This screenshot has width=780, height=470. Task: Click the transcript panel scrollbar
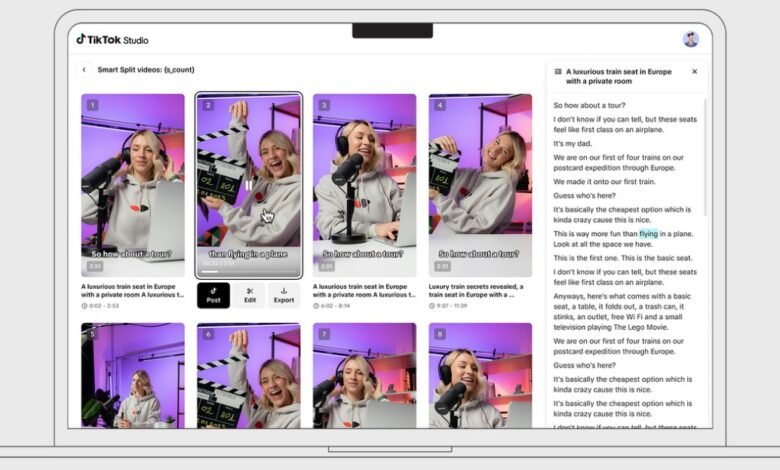[705, 157]
